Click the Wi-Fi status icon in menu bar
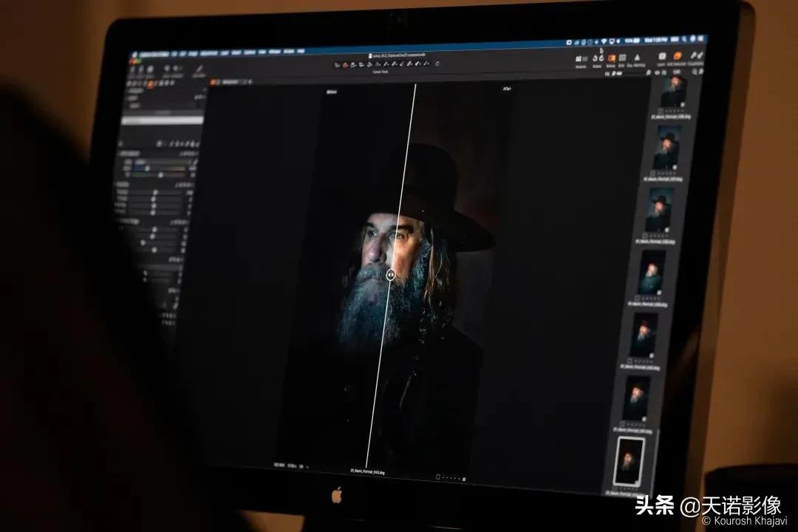Screen dimensions: 798x532 point(604,41)
